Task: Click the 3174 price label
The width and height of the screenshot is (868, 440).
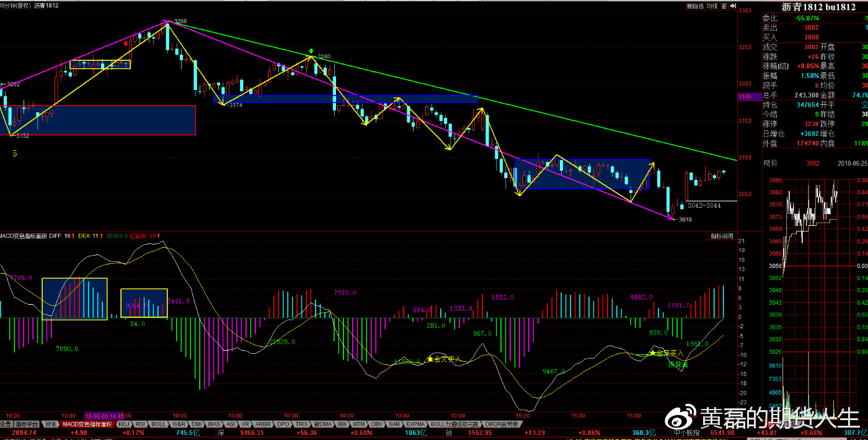Action: coord(236,106)
